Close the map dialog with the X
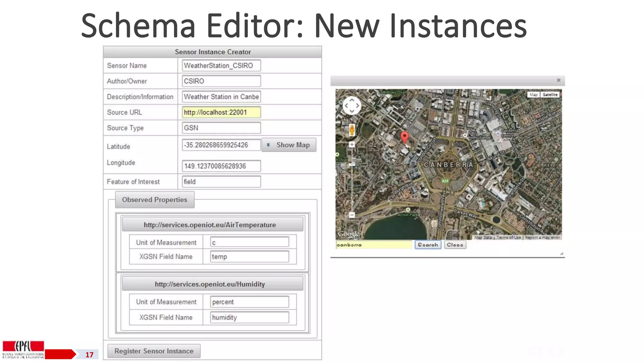644x362 pixels. [558, 80]
